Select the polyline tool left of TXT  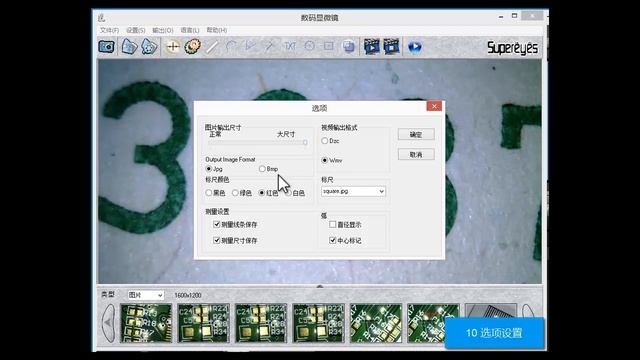click(270, 47)
